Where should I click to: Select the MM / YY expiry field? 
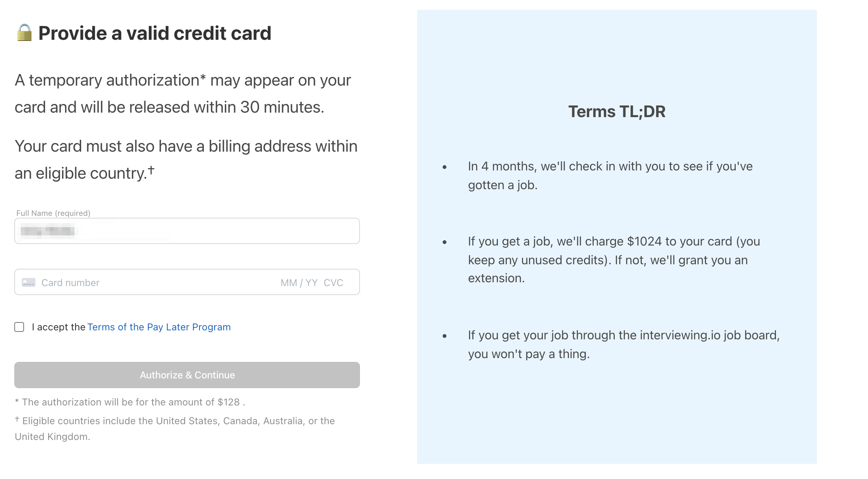(x=299, y=283)
